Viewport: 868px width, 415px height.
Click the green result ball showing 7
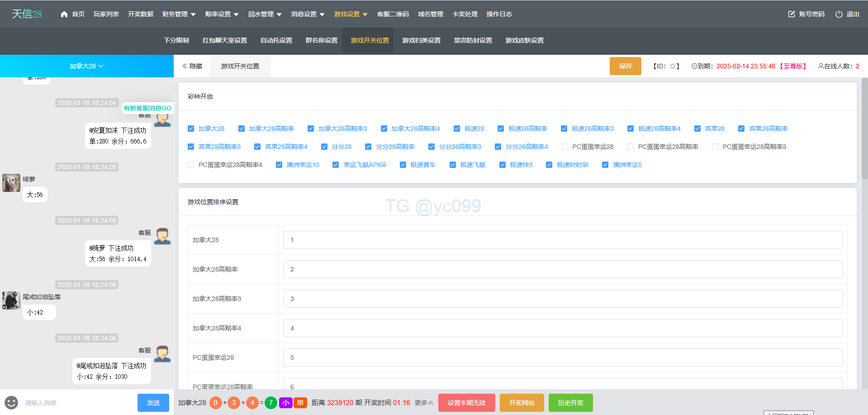(270, 402)
